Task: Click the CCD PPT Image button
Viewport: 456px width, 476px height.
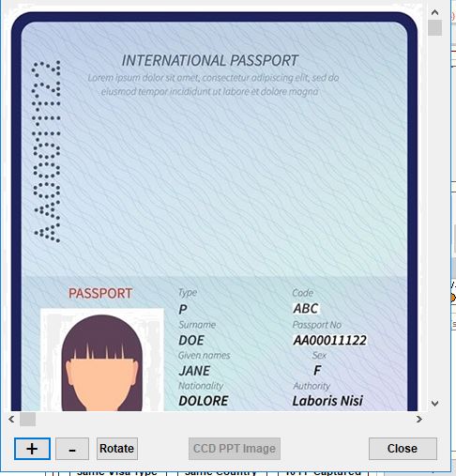Action: pos(235,449)
